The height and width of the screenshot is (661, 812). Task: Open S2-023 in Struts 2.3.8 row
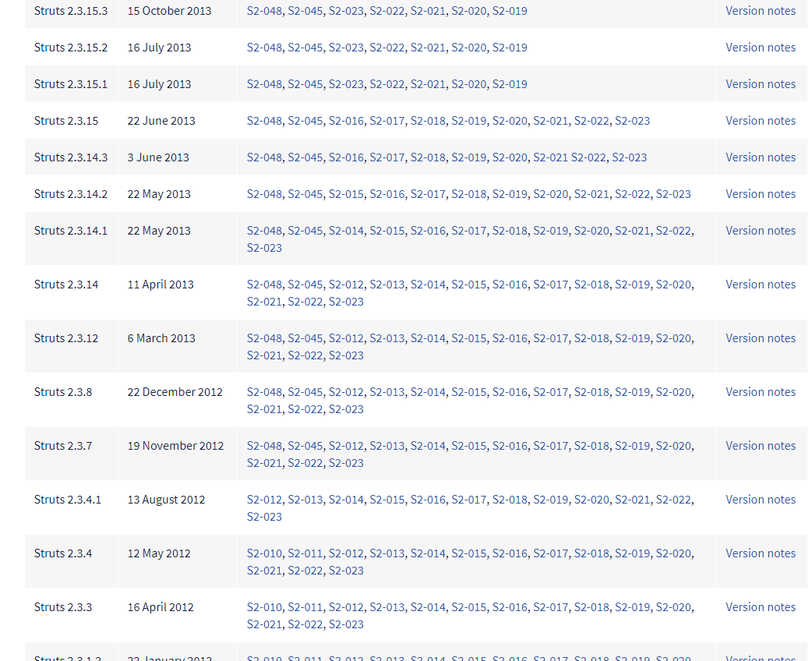(x=347, y=410)
